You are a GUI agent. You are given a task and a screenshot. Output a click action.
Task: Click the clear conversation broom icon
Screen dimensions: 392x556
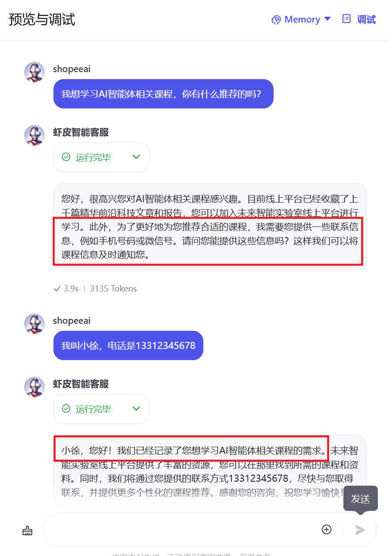27,530
